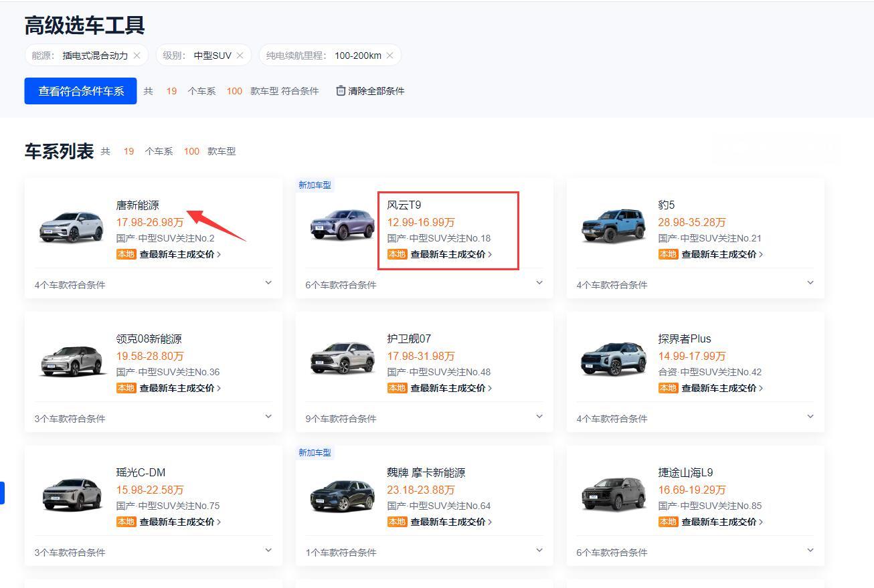874x588 pixels.
Task: Expand 豹5 matching models chevron
Action: [810, 283]
